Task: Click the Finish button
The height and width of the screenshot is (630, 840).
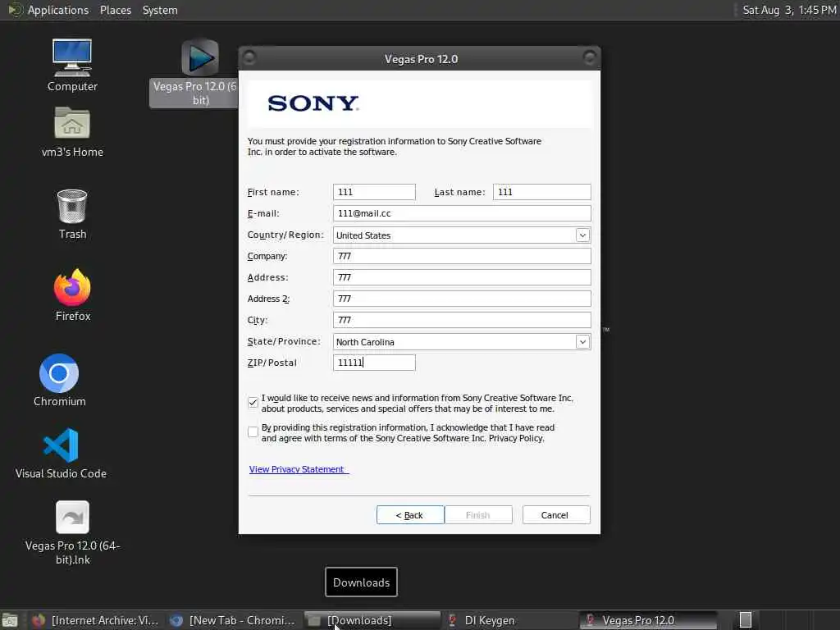Action: pyautogui.click(x=478, y=515)
